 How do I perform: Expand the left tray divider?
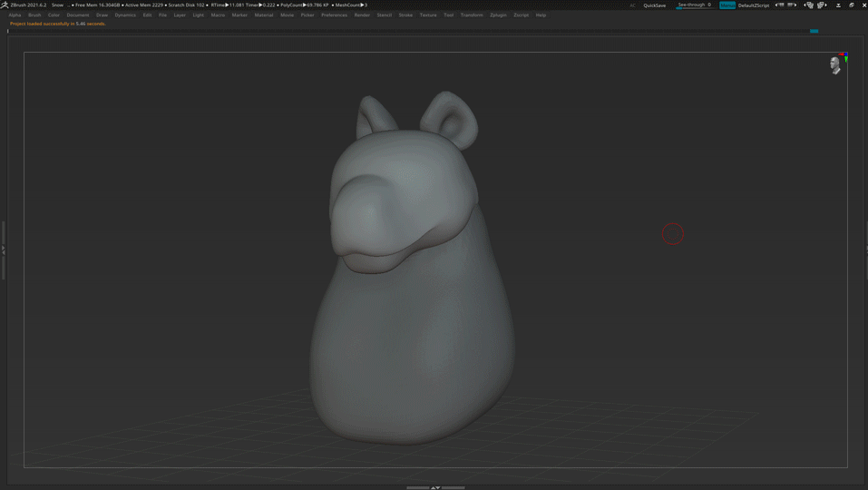[3, 250]
